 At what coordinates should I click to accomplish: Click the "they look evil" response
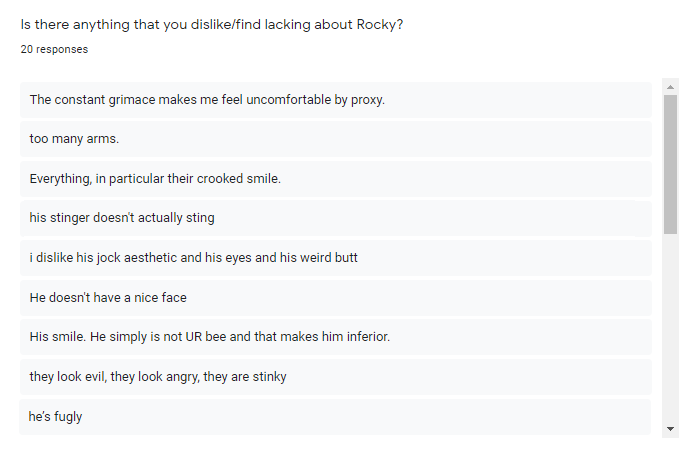(158, 376)
